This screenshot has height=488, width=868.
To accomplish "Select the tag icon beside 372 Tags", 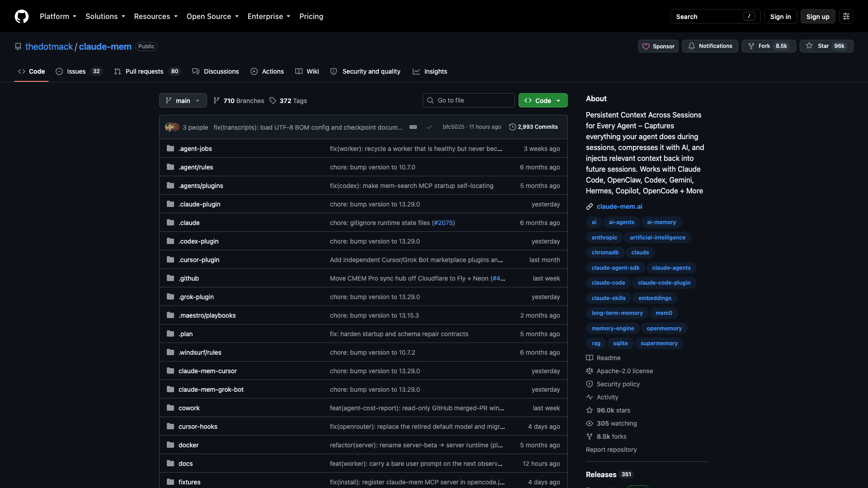I will (273, 100).
